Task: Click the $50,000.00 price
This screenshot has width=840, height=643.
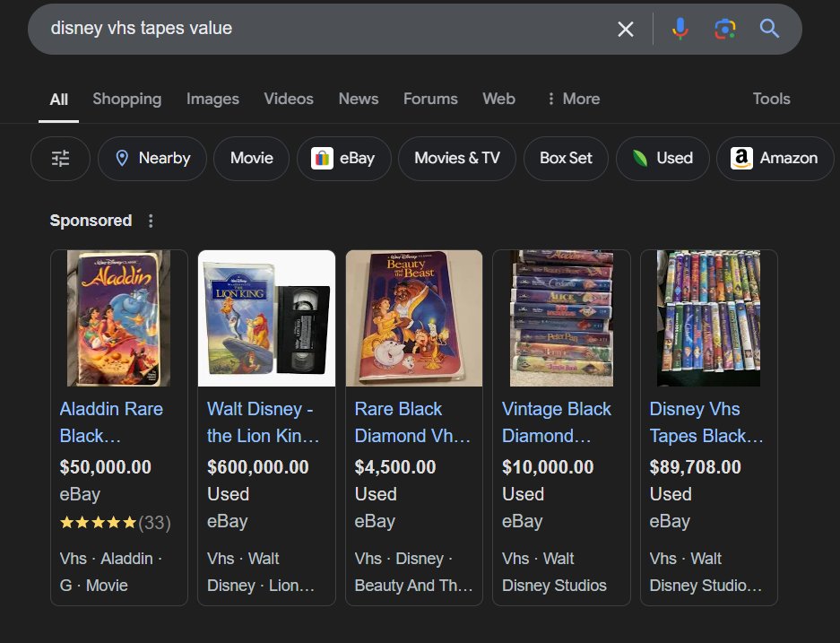Action: click(106, 467)
